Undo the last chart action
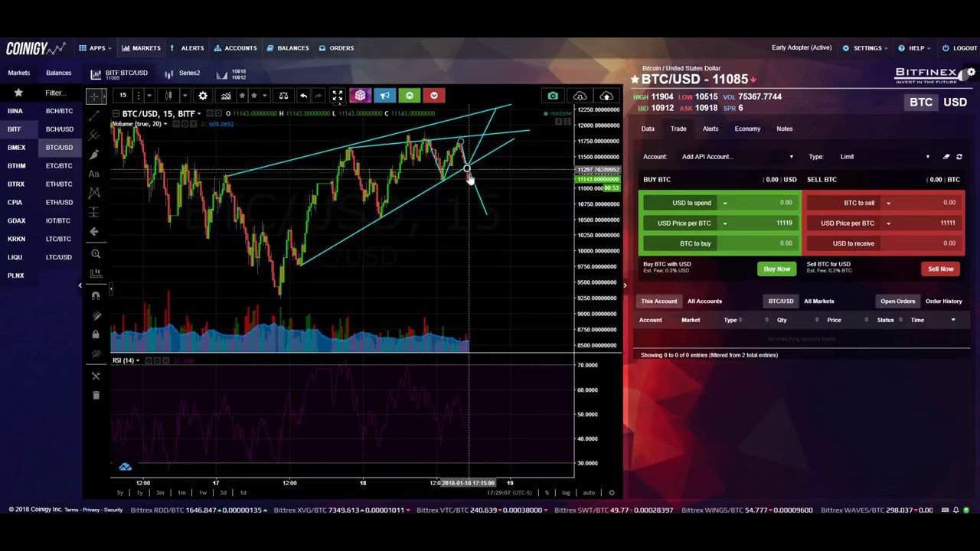The height and width of the screenshot is (551, 980). click(303, 96)
